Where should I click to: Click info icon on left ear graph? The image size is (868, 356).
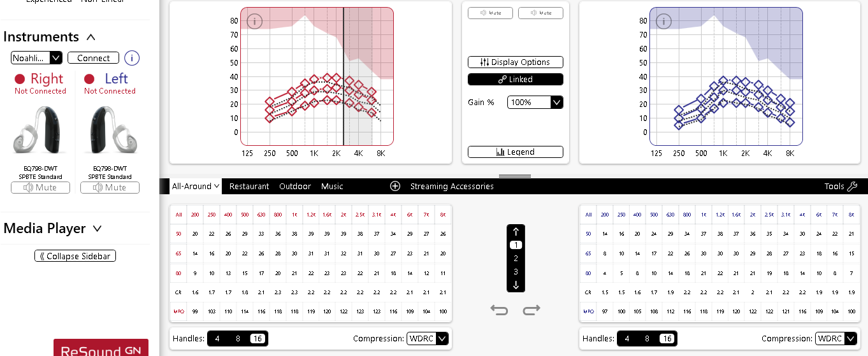(x=663, y=22)
